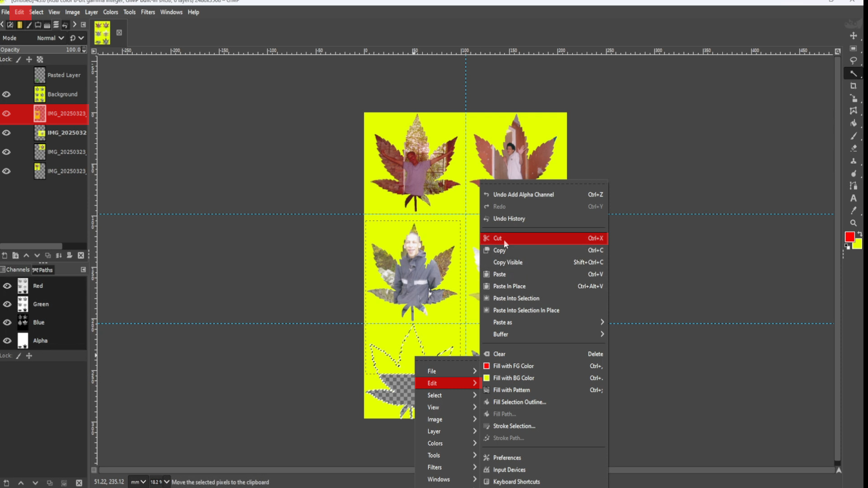
Task: Choose Fill with FG Color
Action: 544,366
